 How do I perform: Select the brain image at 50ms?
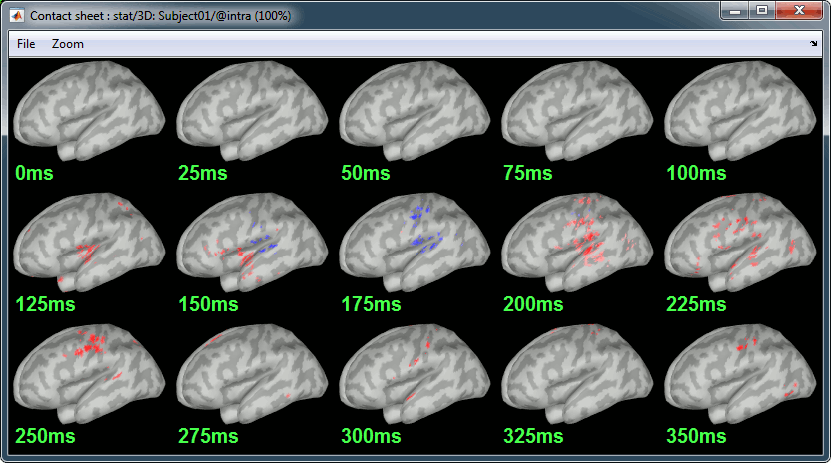pos(415,111)
